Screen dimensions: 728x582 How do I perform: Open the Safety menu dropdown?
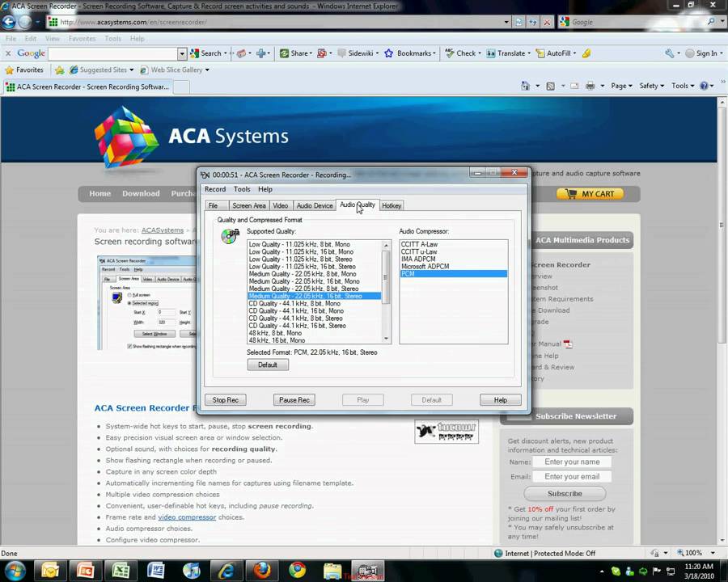pos(651,86)
